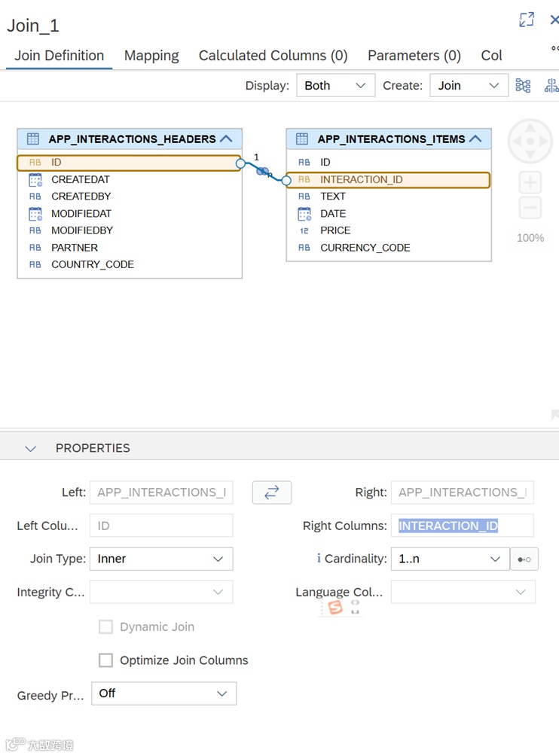Viewport: 559px width, 756px height.
Task: Click the propose cardinality icon button
Action: point(524,559)
